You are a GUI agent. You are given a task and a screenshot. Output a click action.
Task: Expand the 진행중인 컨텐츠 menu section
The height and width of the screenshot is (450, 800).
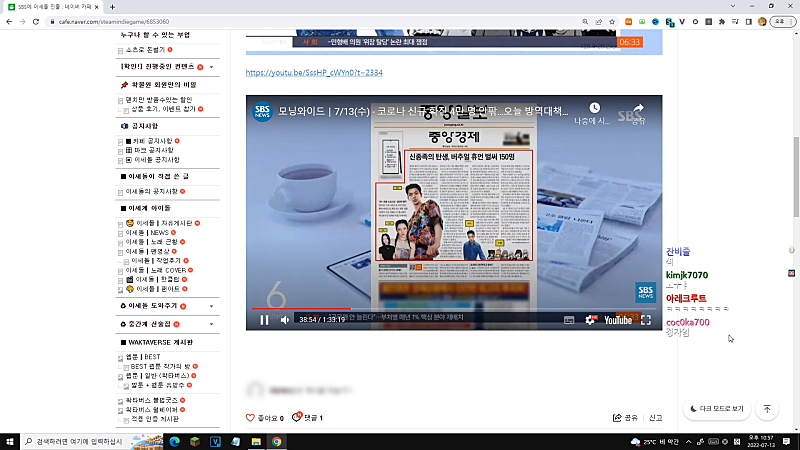pyautogui.click(x=211, y=67)
